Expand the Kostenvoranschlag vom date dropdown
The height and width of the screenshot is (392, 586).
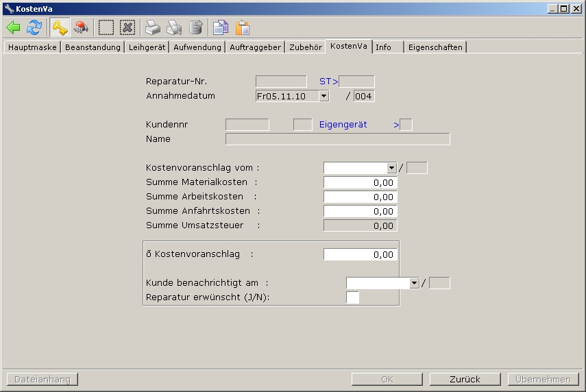coord(391,168)
